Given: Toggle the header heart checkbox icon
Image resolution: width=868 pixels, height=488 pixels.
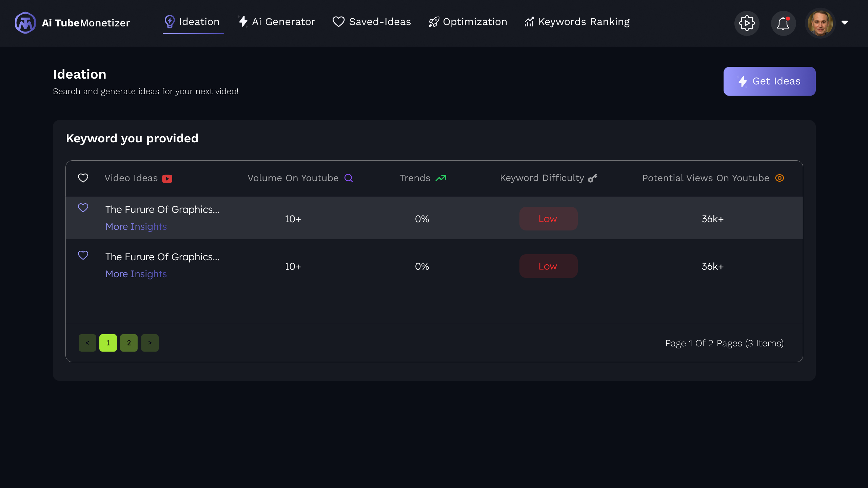Looking at the screenshot, I should click(83, 178).
